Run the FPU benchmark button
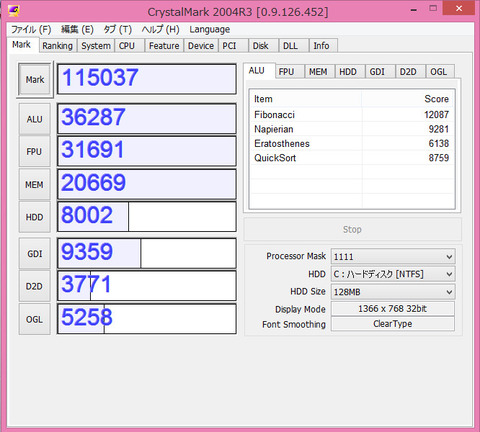The height and width of the screenshot is (432, 480). point(35,151)
